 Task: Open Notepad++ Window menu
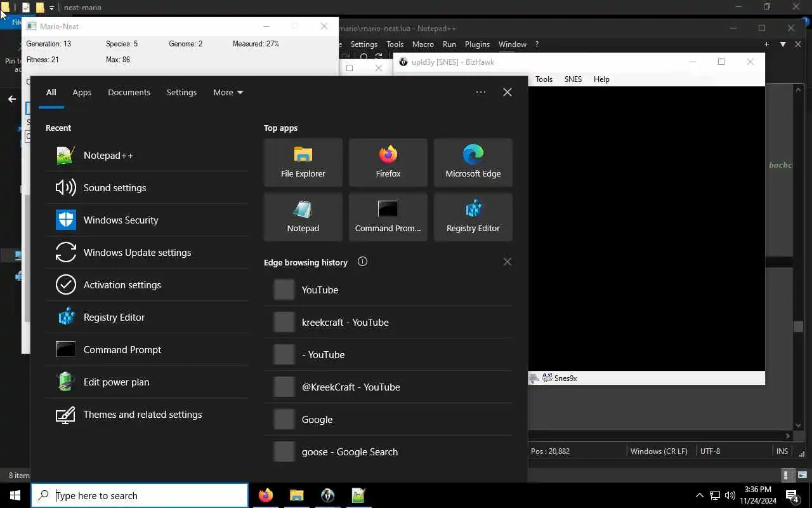[x=513, y=44]
